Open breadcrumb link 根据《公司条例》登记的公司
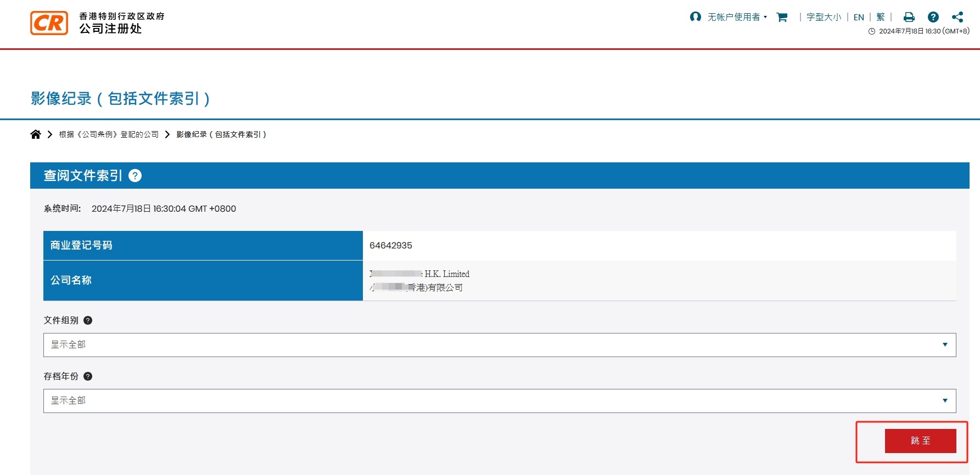 click(109, 134)
